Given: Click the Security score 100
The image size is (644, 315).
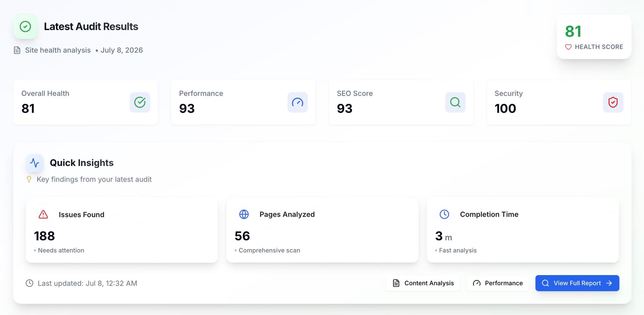Looking at the screenshot, I should 505,108.
